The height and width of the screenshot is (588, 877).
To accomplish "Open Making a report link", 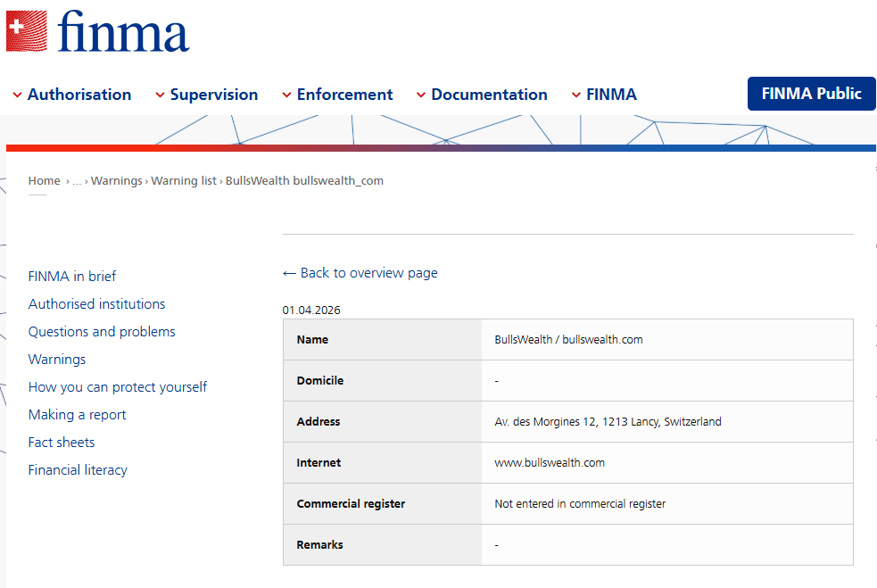I will 78,415.
